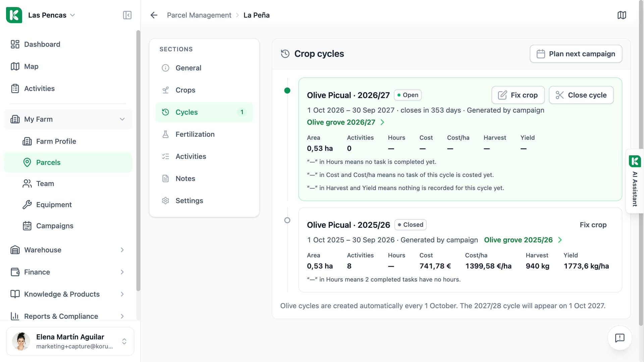This screenshot has width=644, height=362.
Task: Click Close cycle button
Action: (x=581, y=95)
